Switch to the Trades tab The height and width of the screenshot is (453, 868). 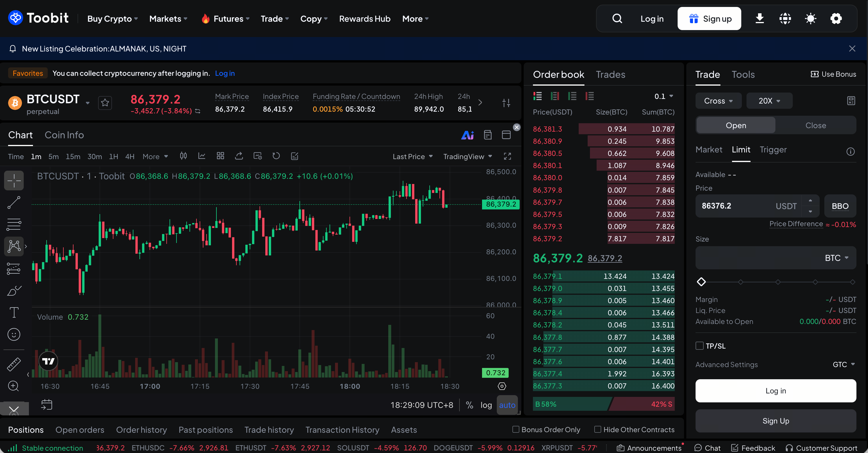point(610,74)
